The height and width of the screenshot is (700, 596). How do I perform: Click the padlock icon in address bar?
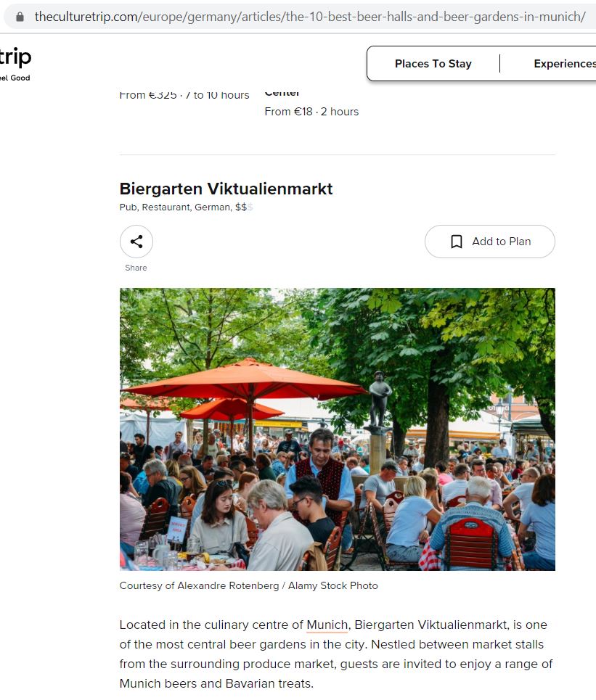[20, 17]
